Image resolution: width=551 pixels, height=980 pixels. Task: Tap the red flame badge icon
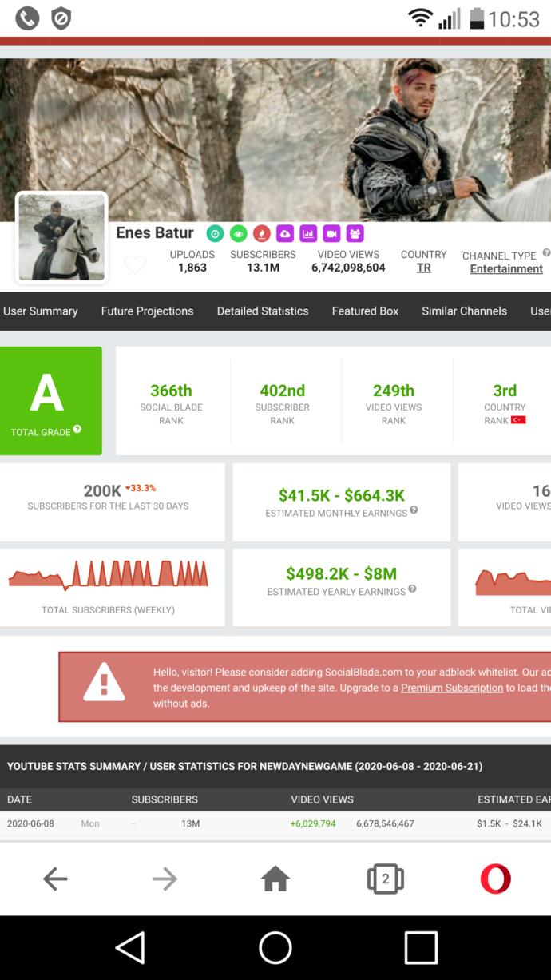261,233
